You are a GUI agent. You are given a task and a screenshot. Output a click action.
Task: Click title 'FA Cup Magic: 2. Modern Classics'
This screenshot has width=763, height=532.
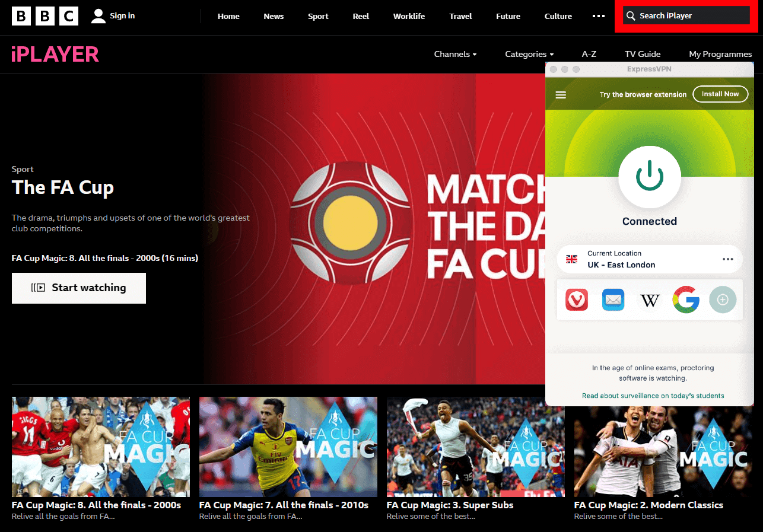[648, 505]
